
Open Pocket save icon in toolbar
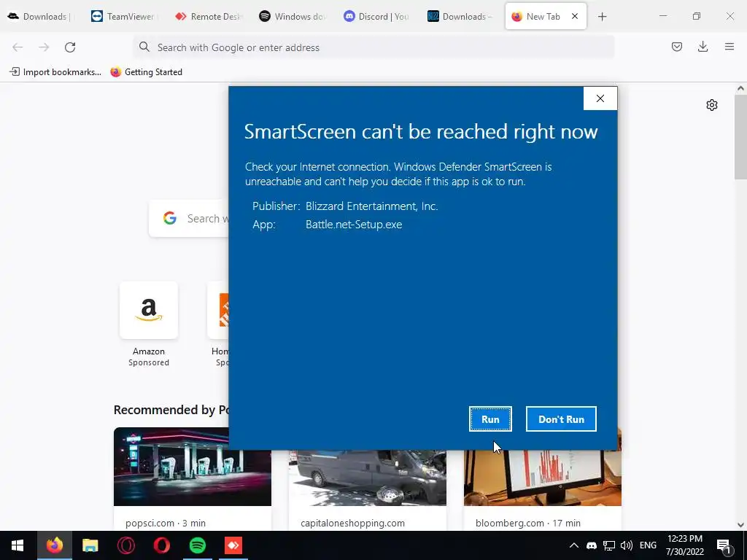point(677,47)
